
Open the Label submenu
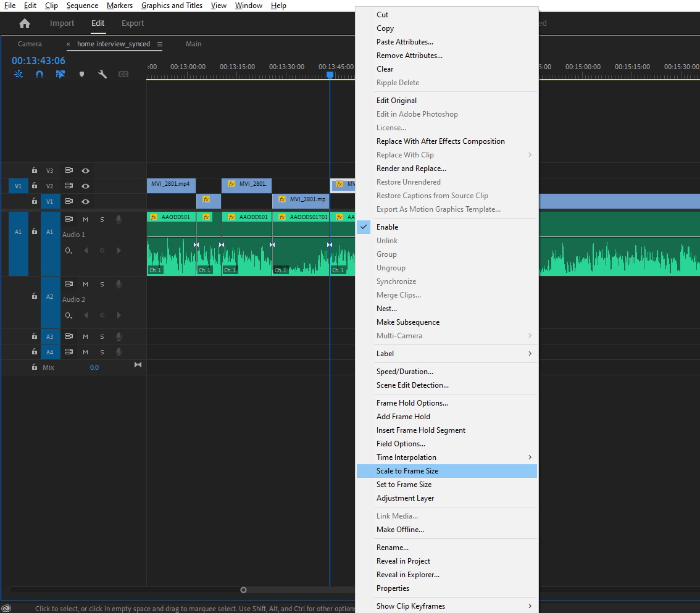(385, 353)
